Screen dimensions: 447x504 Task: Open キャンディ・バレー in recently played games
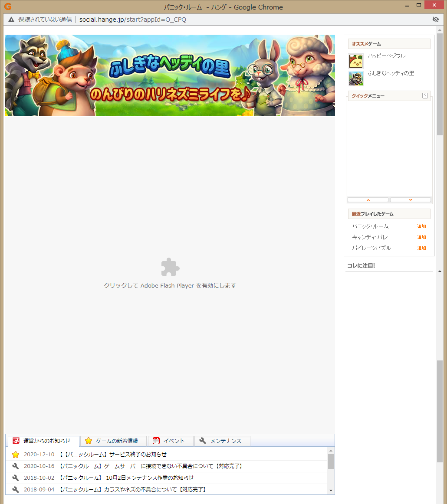[x=372, y=237]
